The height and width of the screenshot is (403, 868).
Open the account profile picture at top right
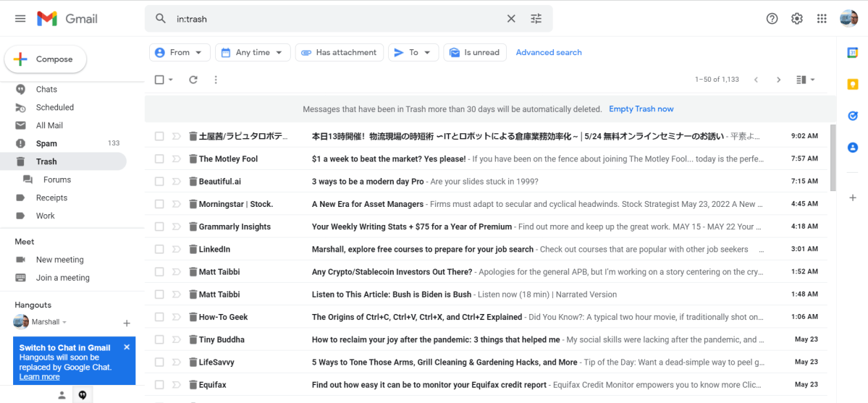[848, 18]
